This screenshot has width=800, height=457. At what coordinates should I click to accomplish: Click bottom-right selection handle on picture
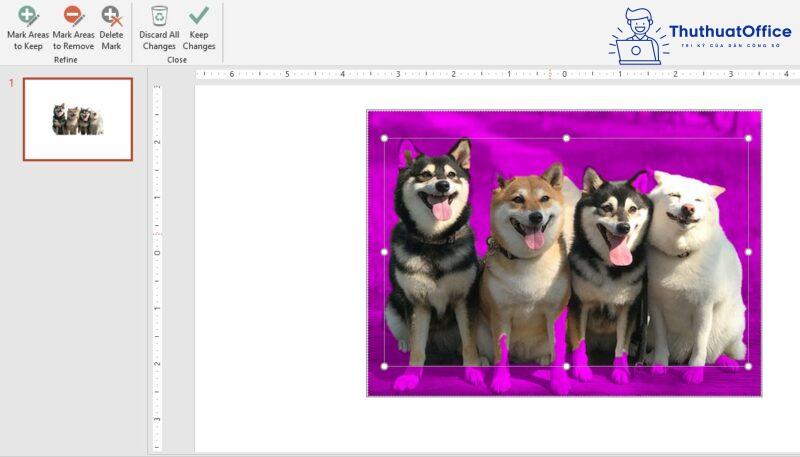[x=748, y=366]
